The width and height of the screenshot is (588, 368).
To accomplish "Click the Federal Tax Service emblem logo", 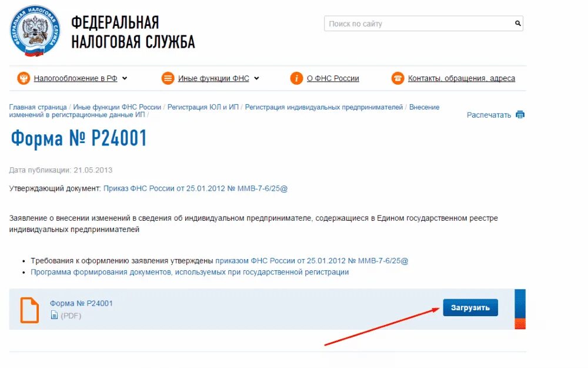I will tap(35, 31).
